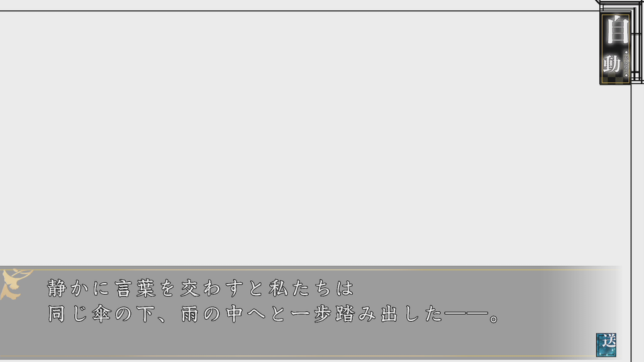Image resolution: width=644 pixels, height=362 pixels.
Task: Click the long dash ending the sentence
Action: pyautogui.click(x=466, y=315)
